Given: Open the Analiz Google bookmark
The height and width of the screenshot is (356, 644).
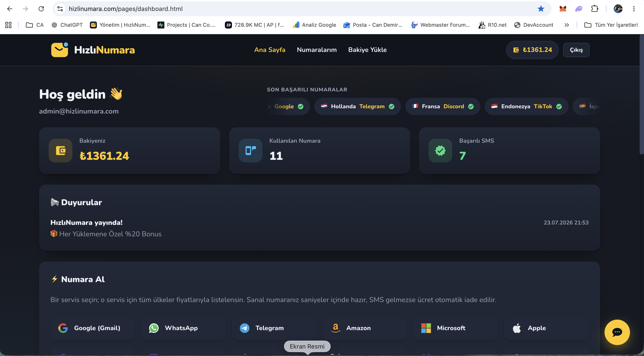Looking at the screenshot, I should (x=314, y=25).
